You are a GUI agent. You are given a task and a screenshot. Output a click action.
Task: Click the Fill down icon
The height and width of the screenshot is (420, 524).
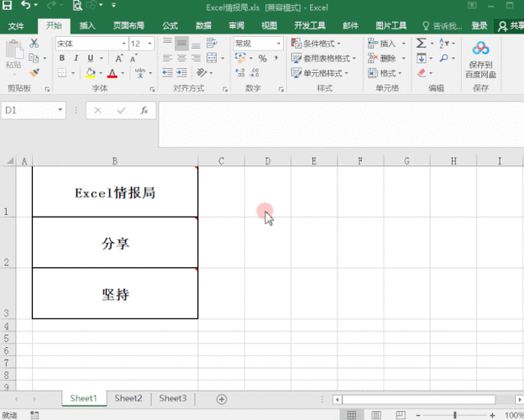[x=421, y=58]
